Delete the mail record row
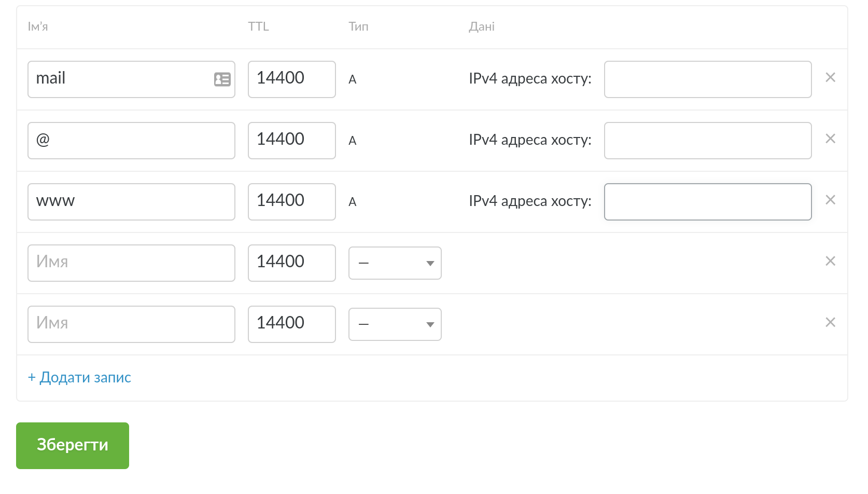Screen dimensions: 868x494 [x=830, y=78]
